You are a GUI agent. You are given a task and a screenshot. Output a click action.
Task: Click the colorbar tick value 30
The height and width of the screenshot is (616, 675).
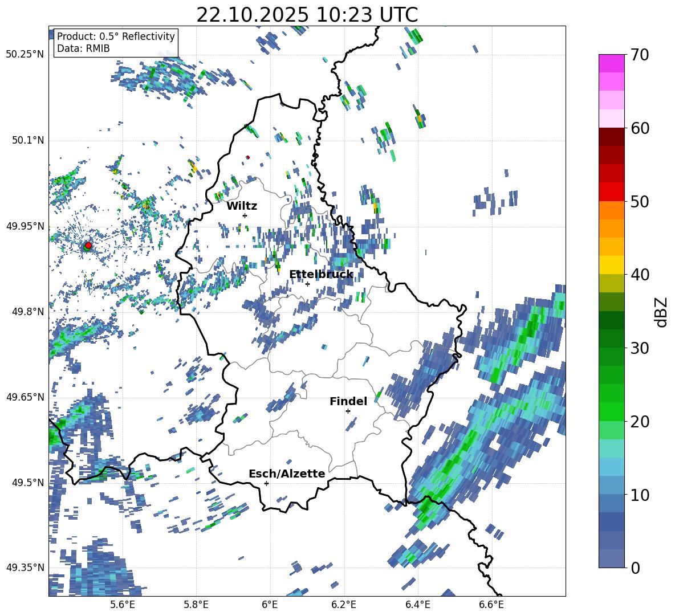point(640,348)
